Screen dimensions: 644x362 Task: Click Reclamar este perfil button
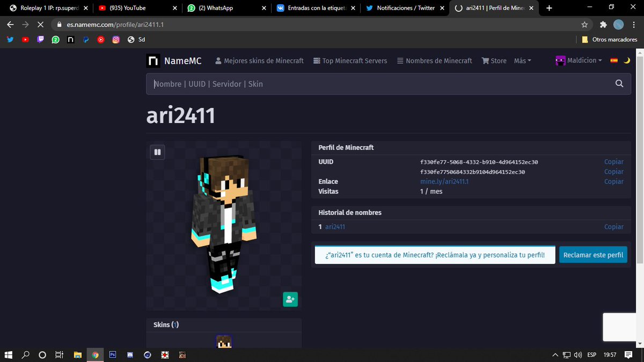pyautogui.click(x=593, y=255)
